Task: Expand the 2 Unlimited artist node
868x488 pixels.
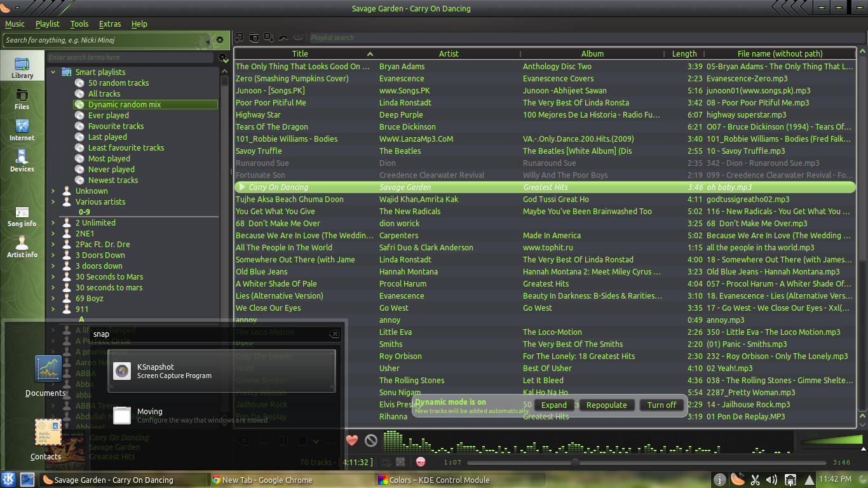Action: [x=53, y=222]
